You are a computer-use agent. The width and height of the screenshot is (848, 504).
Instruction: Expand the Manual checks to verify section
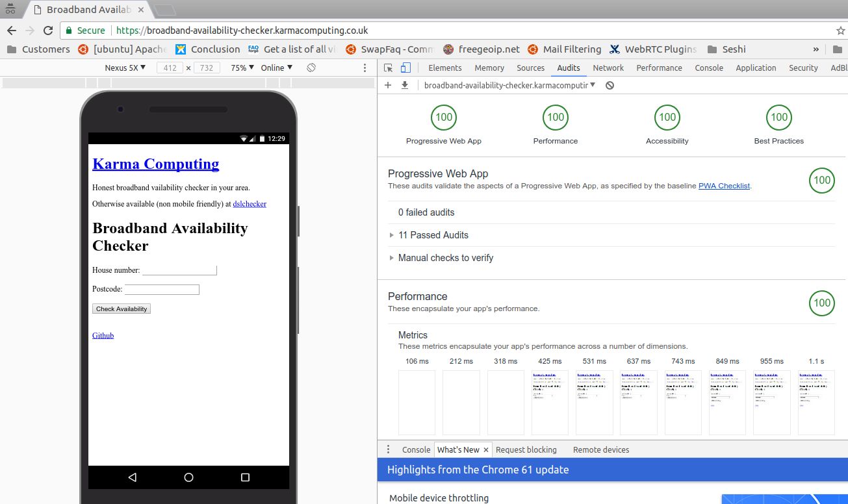pyautogui.click(x=446, y=258)
